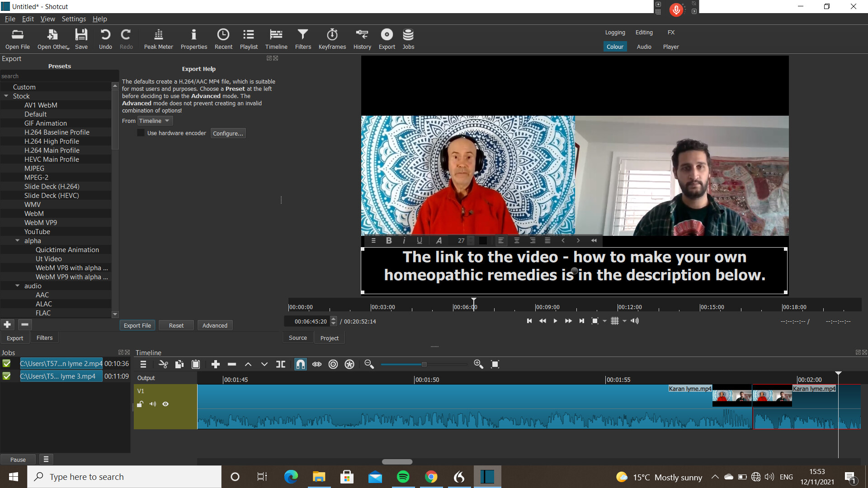868x488 pixels.
Task: Open the From Timeline dropdown
Action: coord(155,121)
